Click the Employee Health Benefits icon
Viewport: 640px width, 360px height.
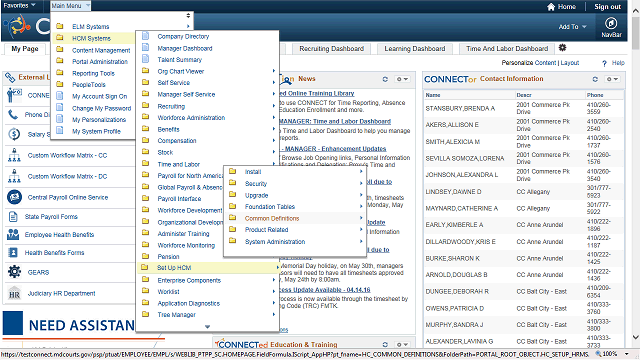point(13,234)
